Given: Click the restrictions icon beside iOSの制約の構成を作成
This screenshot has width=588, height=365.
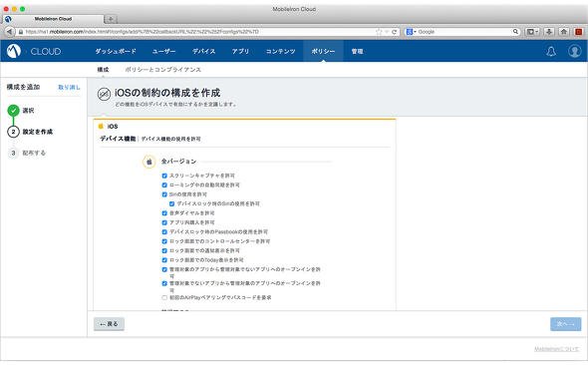Looking at the screenshot, I should [x=104, y=94].
